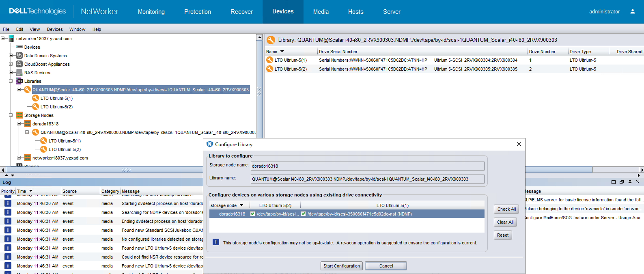Open the Time column sort arrow in Log
The image size is (644, 274).
click(31, 191)
